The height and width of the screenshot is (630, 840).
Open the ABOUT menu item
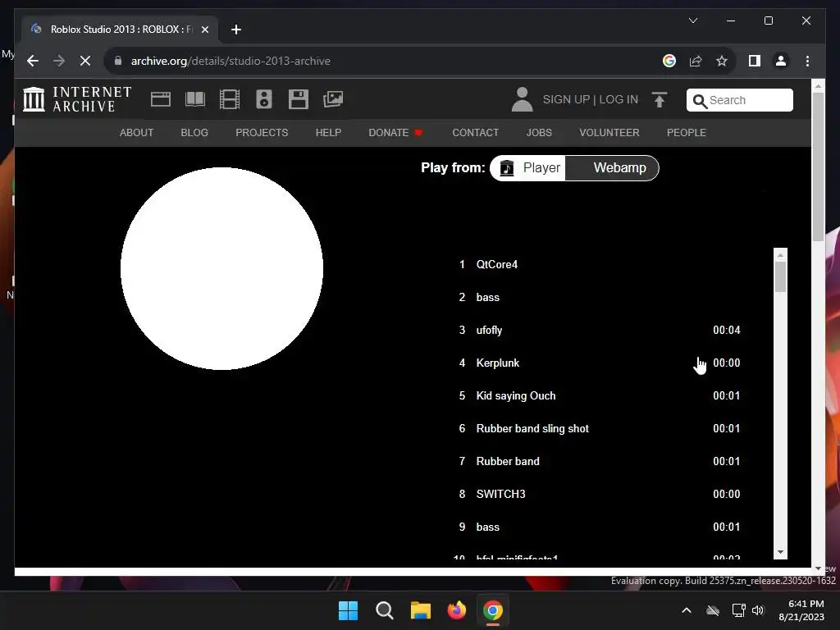[137, 133]
